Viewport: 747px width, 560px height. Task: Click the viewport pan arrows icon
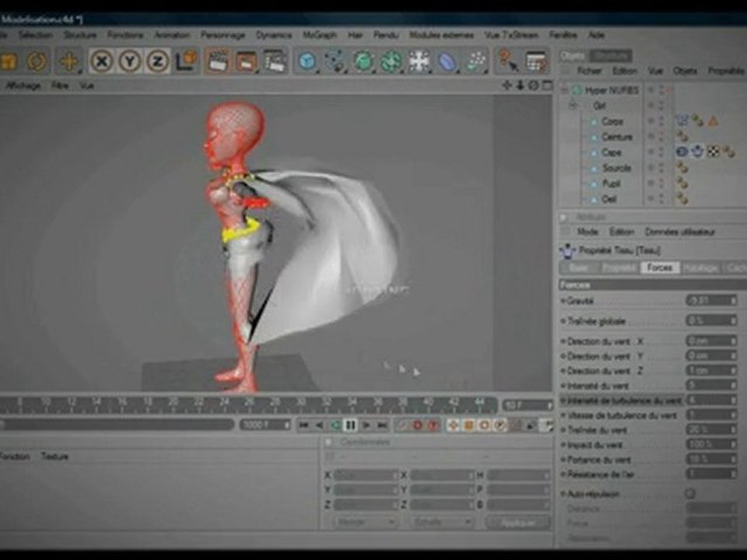(507, 86)
